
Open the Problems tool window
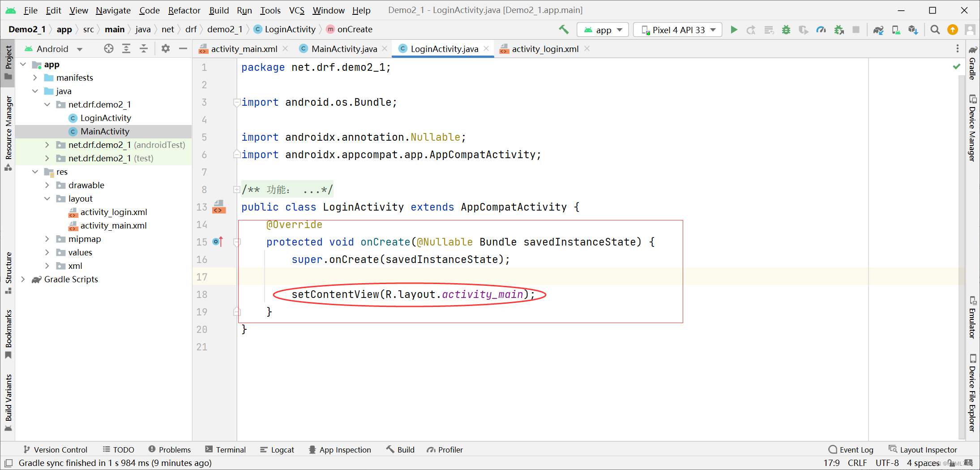pyautogui.click(x=169, y=449)
